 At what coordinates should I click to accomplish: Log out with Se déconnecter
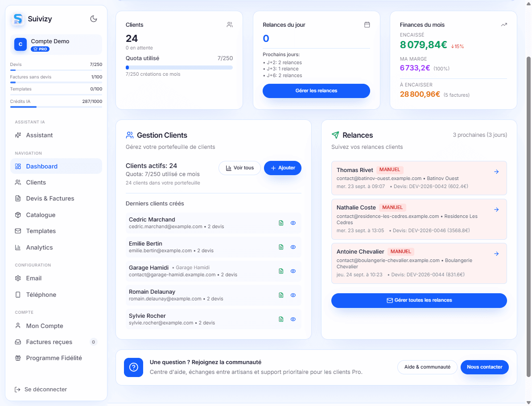pos(41,390)
